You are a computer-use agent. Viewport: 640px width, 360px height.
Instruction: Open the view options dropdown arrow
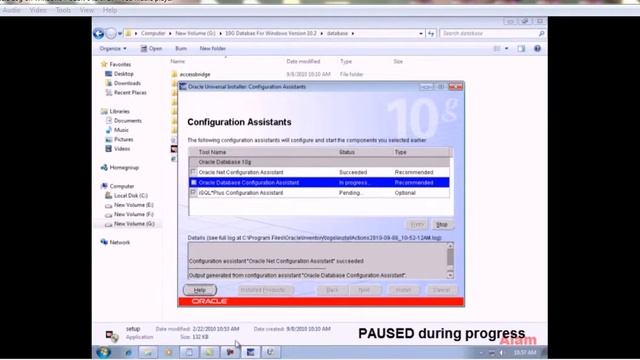point(507,49)
